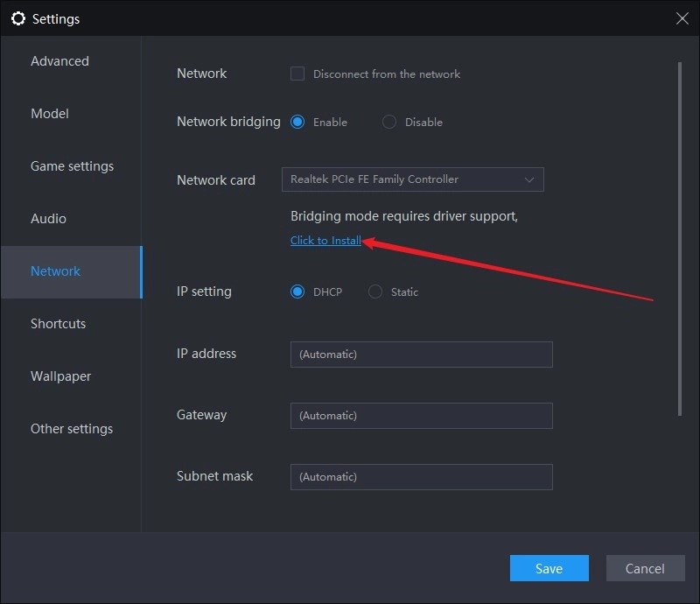This screenshot has width=700, height=604.
Task: Open the Network card dropdown
Action: (412, 179)
